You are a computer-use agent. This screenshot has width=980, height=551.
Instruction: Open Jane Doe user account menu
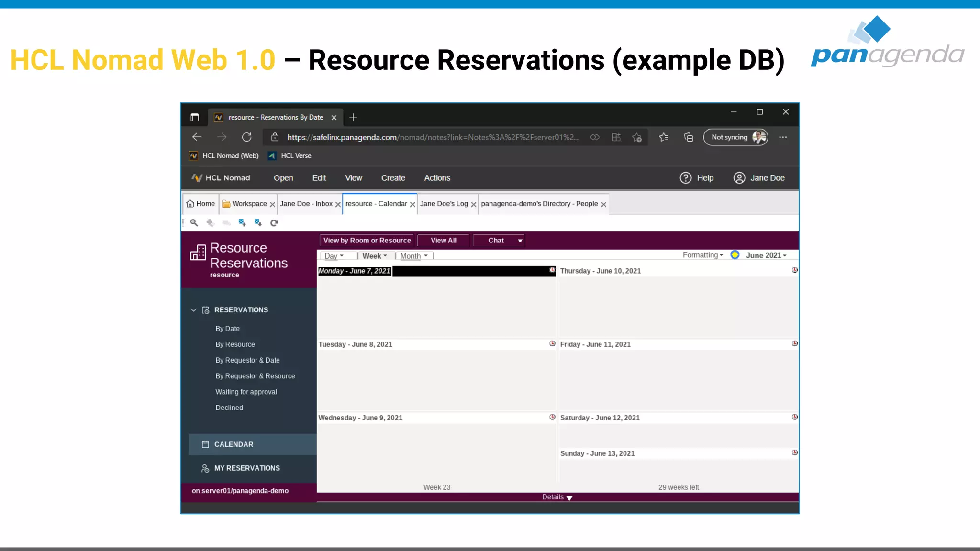759,178
